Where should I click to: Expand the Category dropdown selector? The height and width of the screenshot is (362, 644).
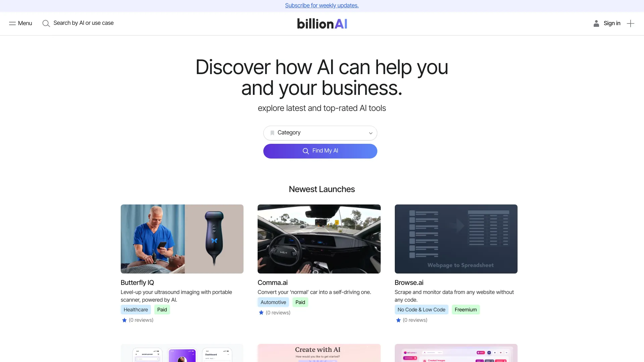coord(320,133)
